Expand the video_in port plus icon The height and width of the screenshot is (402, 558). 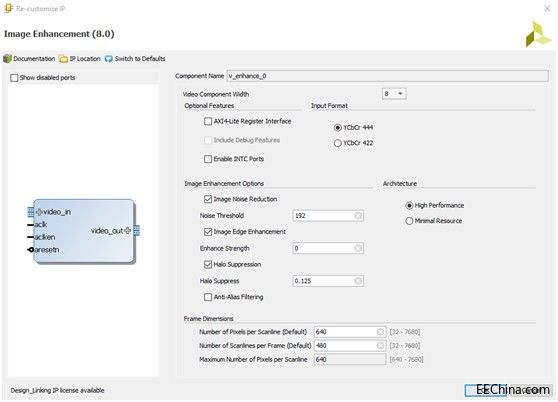point(39,212)
